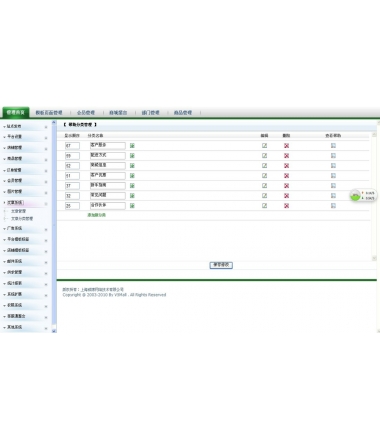Click the sidebar scrollbar down arrow
The image size is (380, 441).
pyautogui.click(x=54, y=331)
